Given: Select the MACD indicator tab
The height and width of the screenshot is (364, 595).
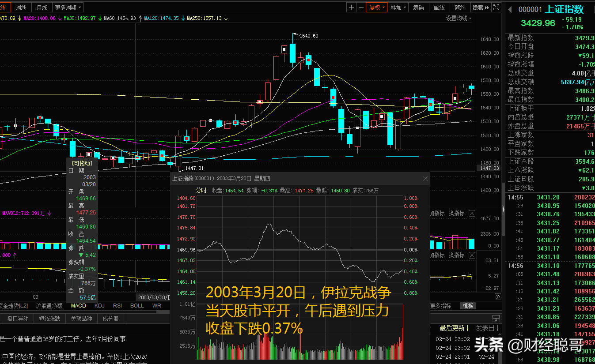Looking at the screenshot, I should [x=79, y=306].
